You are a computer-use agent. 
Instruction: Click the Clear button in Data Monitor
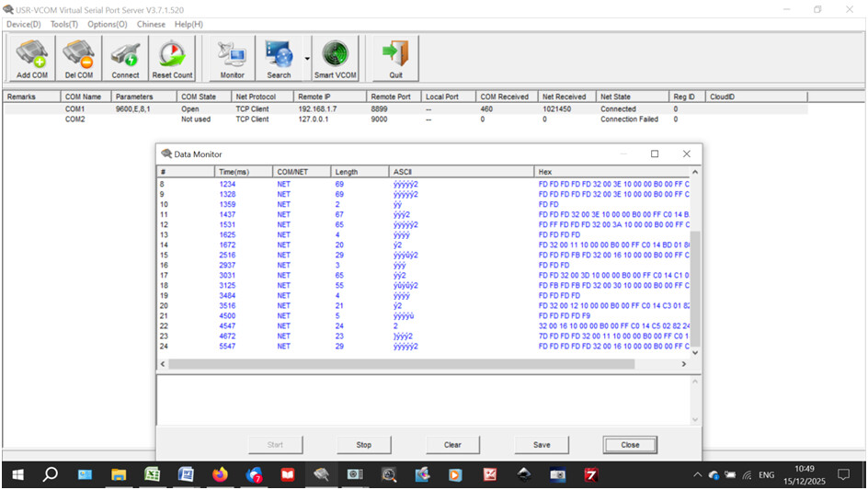tap(452, 445)
